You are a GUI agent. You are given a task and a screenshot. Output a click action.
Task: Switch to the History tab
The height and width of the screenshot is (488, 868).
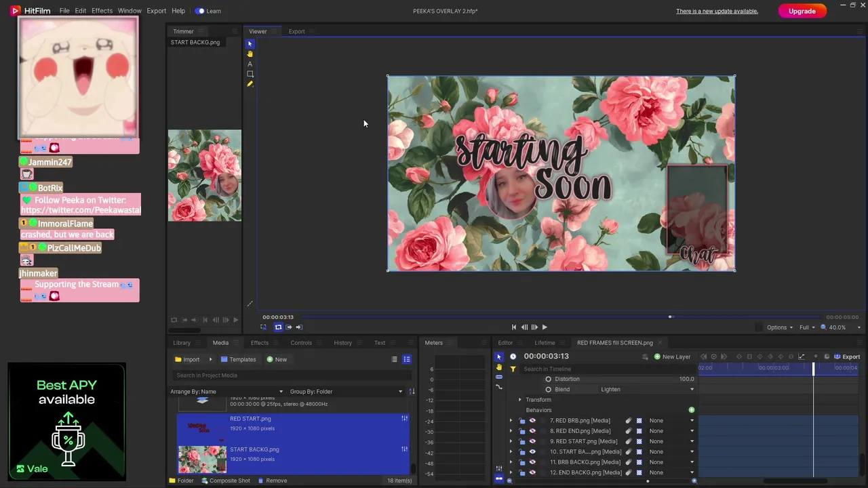point(342,343)
